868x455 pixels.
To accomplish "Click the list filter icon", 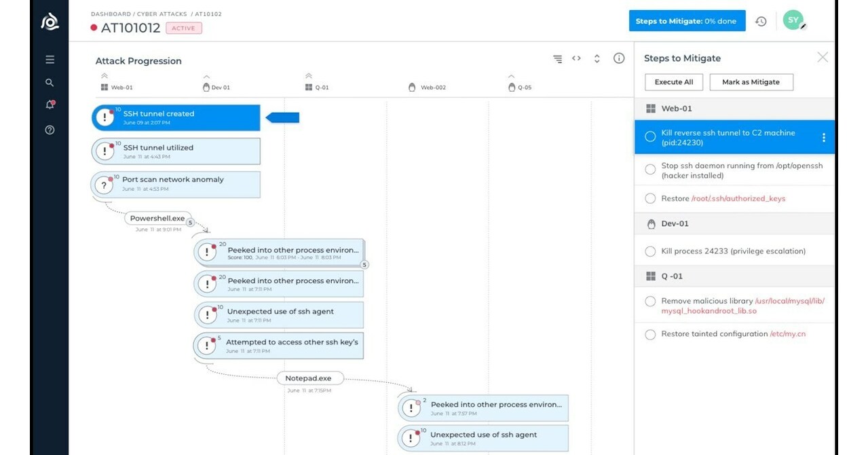I will [557, 59].
